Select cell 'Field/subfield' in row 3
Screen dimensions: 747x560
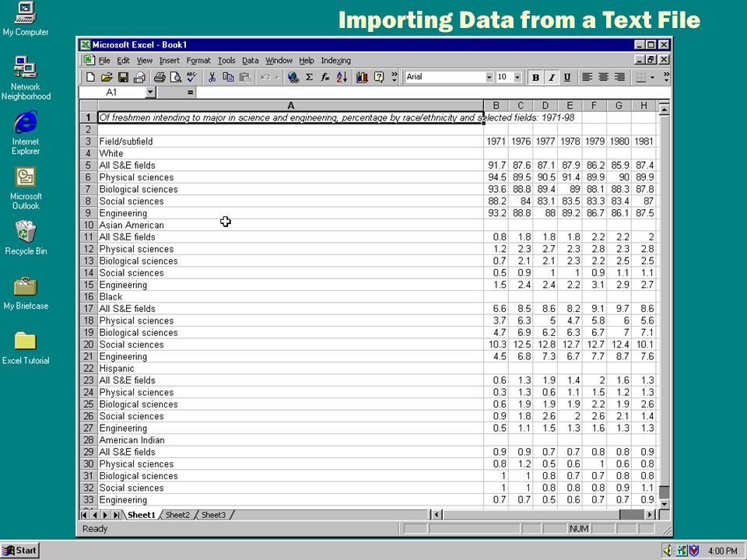coord(290,142)
